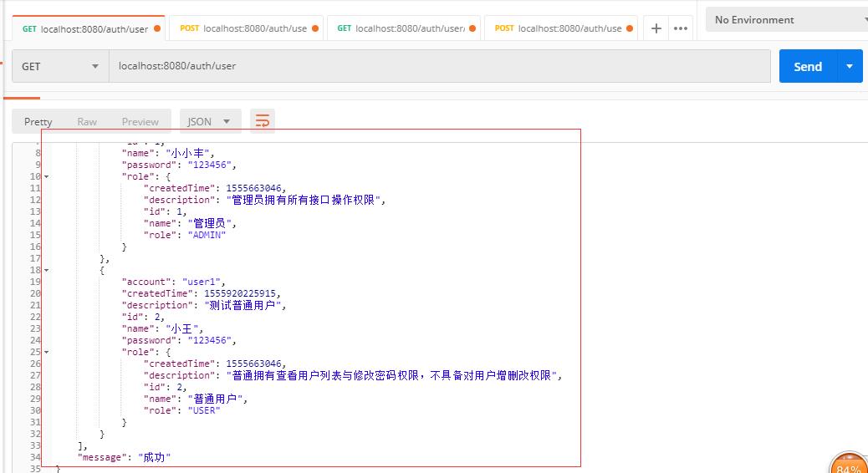
Task: Click the unsaved dot on first tab
Action: [157, 28]
